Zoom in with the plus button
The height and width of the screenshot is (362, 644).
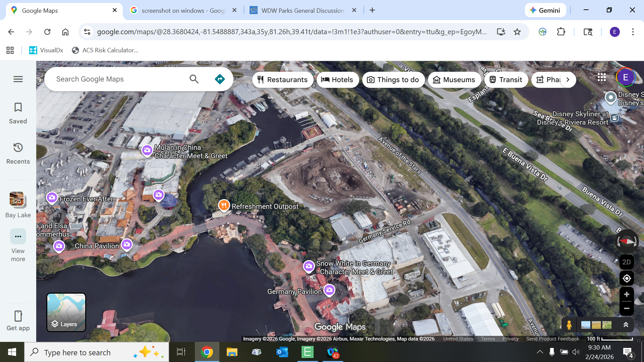point(626,294)
